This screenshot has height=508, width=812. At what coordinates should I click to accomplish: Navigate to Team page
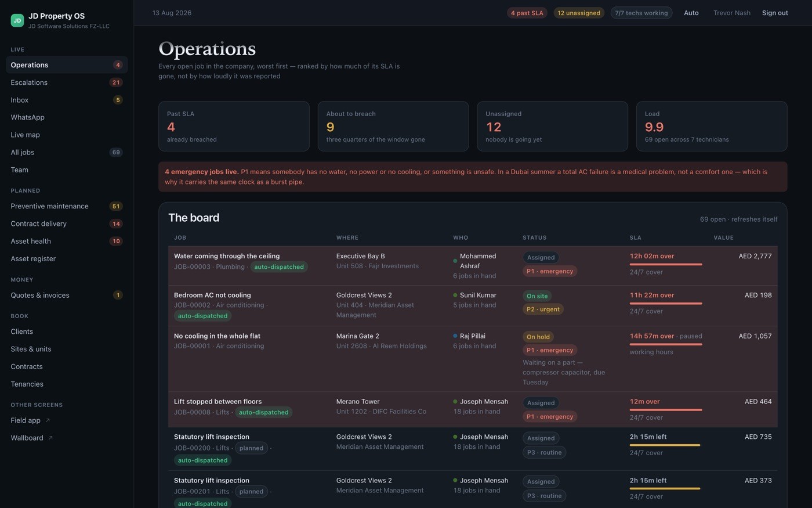(67, 170)
